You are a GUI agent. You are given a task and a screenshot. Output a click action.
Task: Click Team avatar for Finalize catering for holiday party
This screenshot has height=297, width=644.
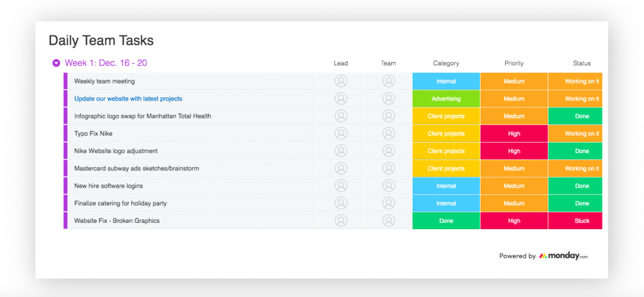pos(389,203)
